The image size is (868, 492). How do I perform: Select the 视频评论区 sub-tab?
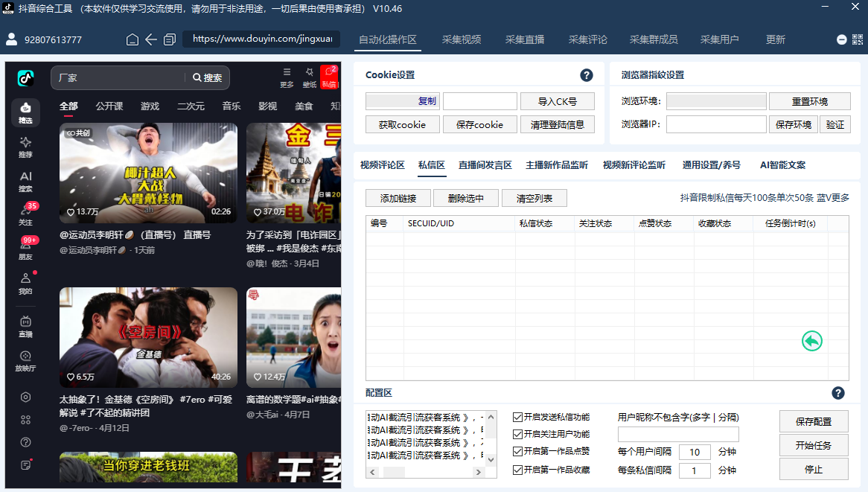tap(383, 165)
